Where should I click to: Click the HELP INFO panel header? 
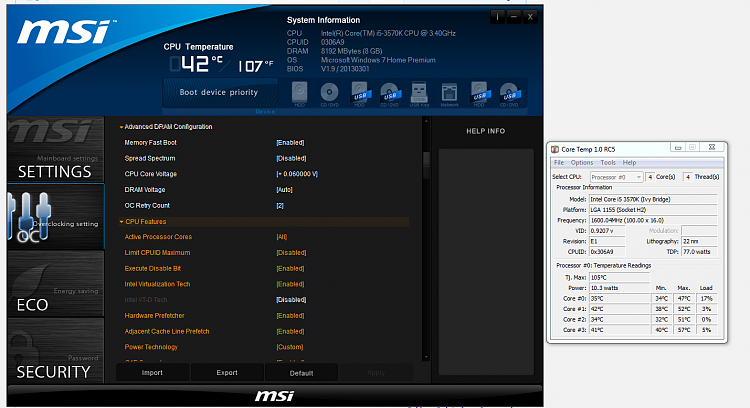click(485, 131)
